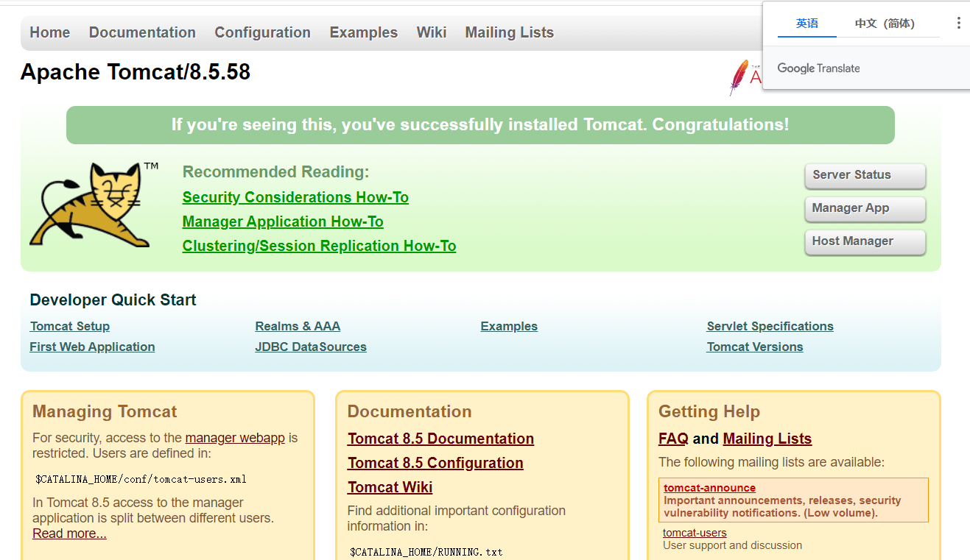
Task: Open Examples in the navigation bar
Action: click(x=364, y=32)
